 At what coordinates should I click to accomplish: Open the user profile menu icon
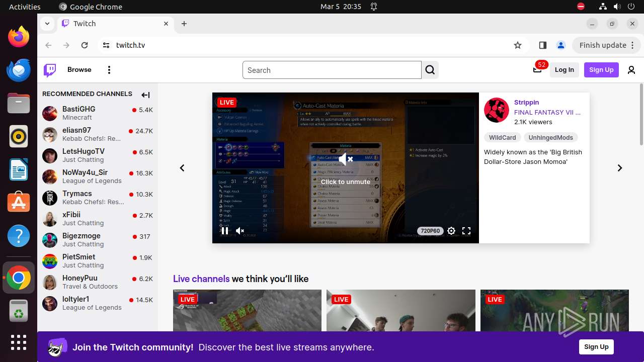tap(631, 70)
